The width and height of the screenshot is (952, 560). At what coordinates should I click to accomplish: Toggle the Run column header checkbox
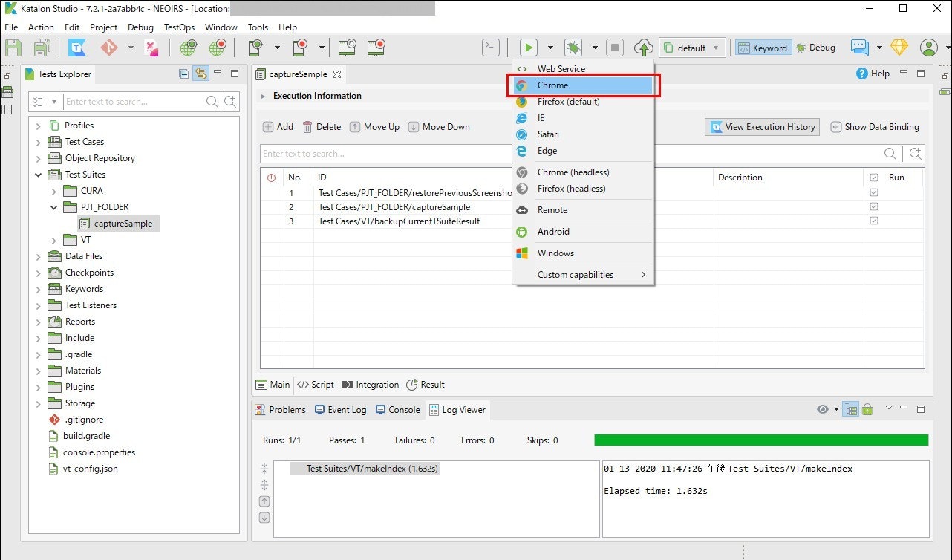point(873,178)
